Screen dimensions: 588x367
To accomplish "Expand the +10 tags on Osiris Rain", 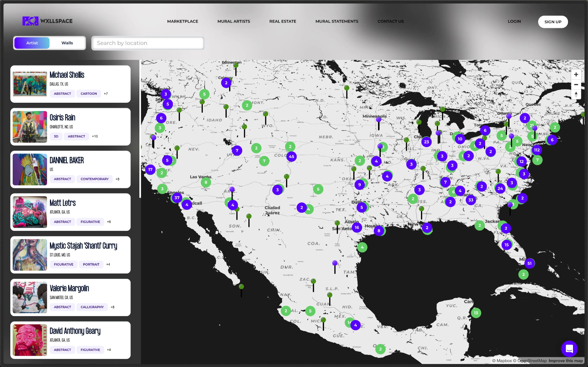I will pyautogui.click(x=95, y=136).
